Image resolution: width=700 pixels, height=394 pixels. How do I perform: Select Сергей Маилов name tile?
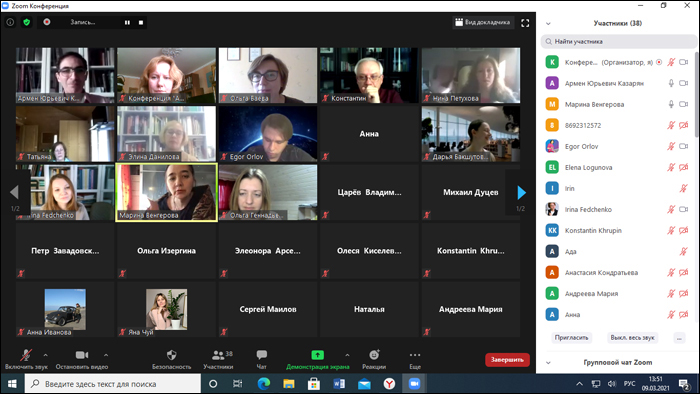tap(268, 309)
